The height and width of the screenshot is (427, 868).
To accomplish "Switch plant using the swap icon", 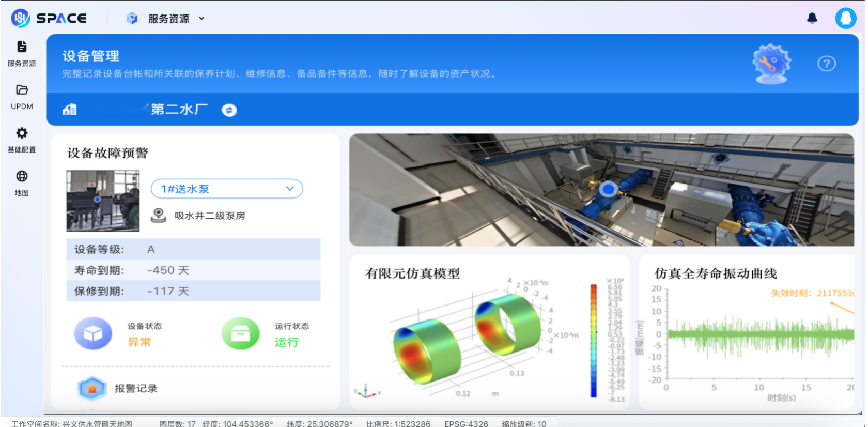I will click(x=229, y=110).
